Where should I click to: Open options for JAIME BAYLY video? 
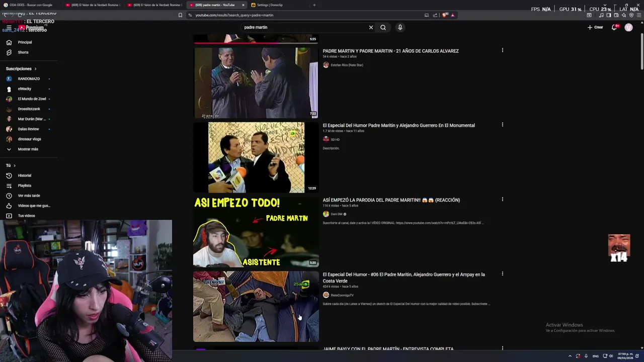coord(502,348)
